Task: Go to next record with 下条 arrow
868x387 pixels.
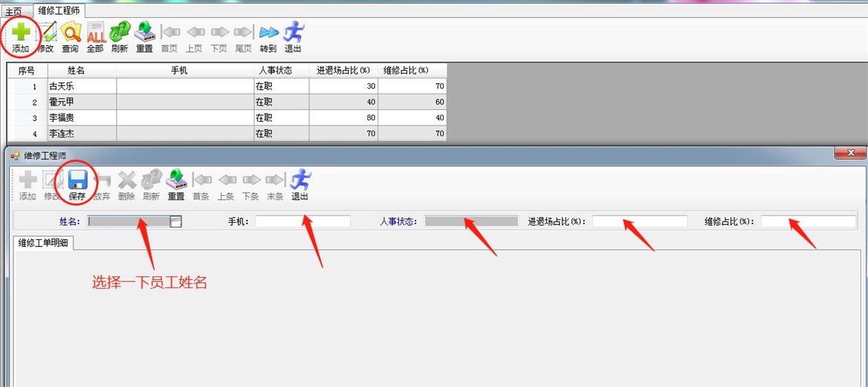Action: [251, 180]
